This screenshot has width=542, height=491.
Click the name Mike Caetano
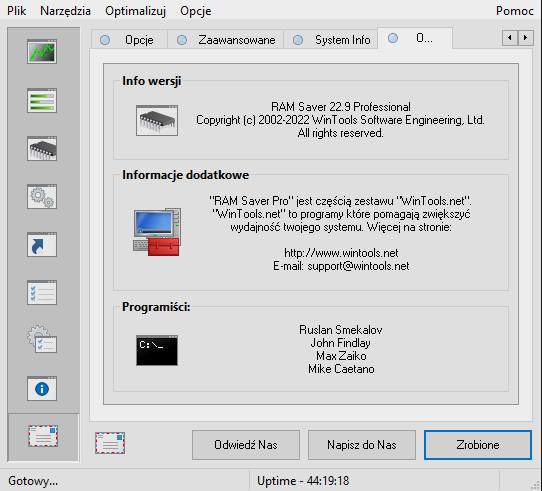coord(341,369)
